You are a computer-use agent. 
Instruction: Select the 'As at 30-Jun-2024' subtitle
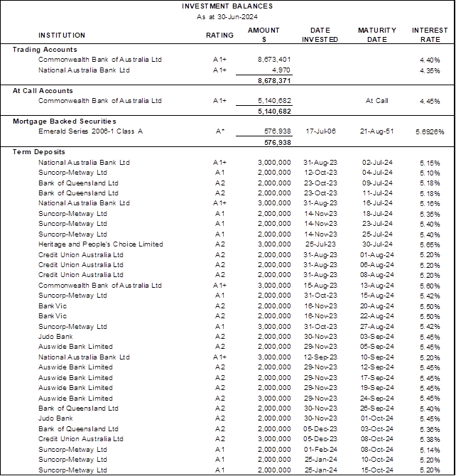227,17
